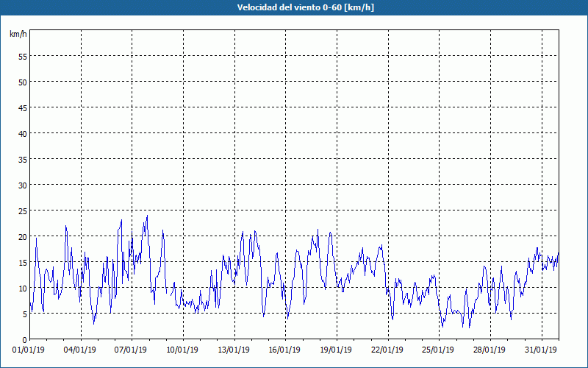
Task: Select the y-axis value 15
Action: pyautogui.click(x=23, y=263)
